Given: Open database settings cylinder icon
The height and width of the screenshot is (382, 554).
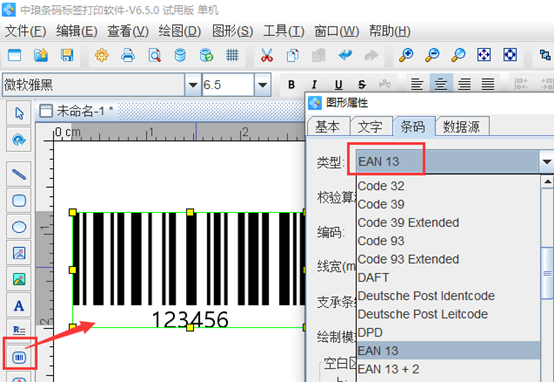Looking at the screenshot, I should (x=180, y=55).
